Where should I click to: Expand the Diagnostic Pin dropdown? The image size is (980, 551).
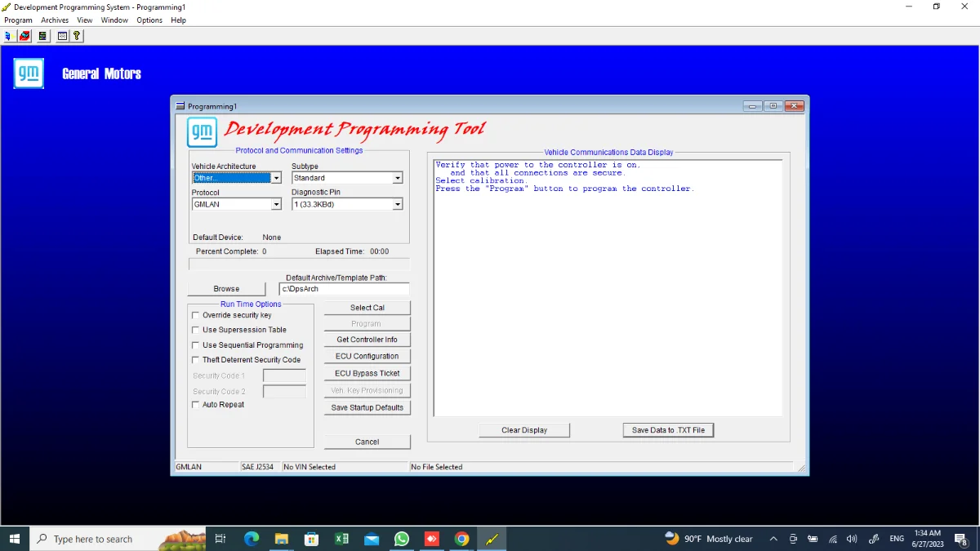[398, 205]
